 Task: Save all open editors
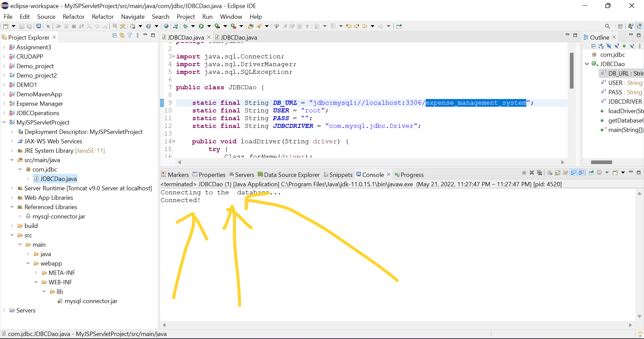click(30, 26)
